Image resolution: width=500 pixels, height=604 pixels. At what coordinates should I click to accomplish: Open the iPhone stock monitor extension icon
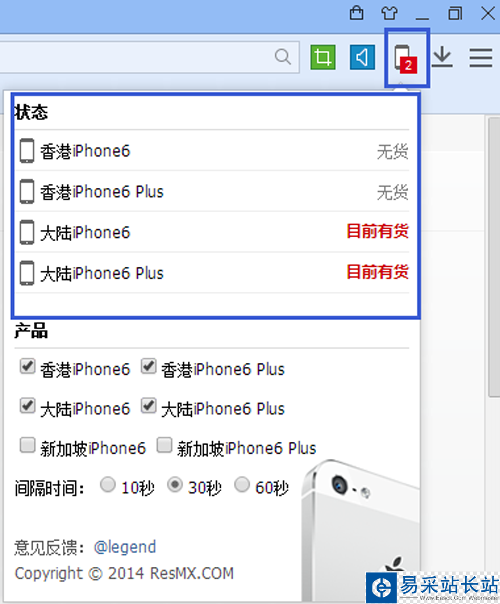point(406,58)
